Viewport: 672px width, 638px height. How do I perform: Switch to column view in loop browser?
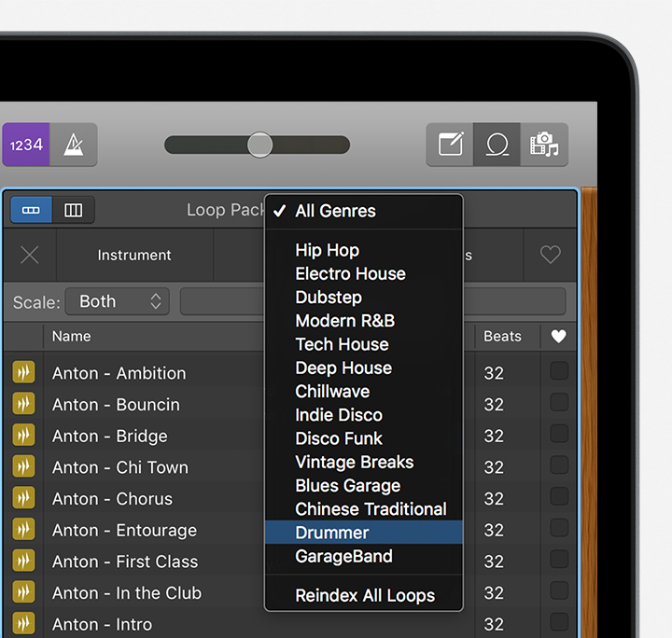pos(74,210)
